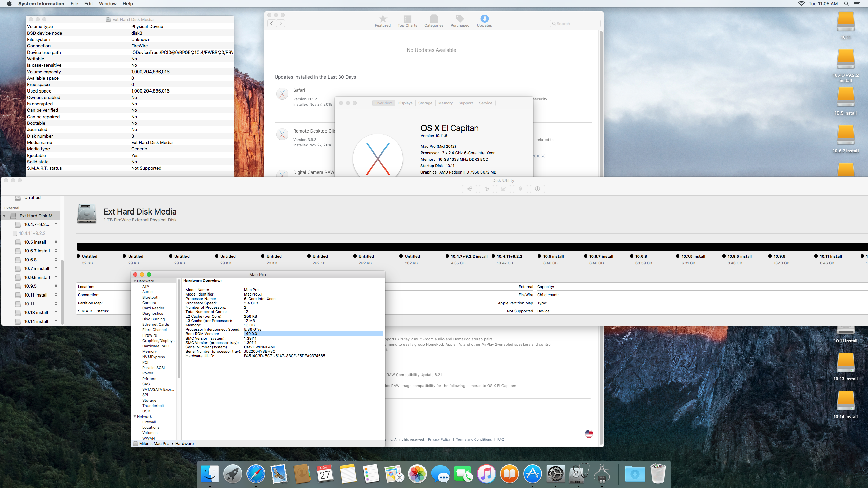Open the Edit menu
Screen dimensions: 868x488
point(88,4)
